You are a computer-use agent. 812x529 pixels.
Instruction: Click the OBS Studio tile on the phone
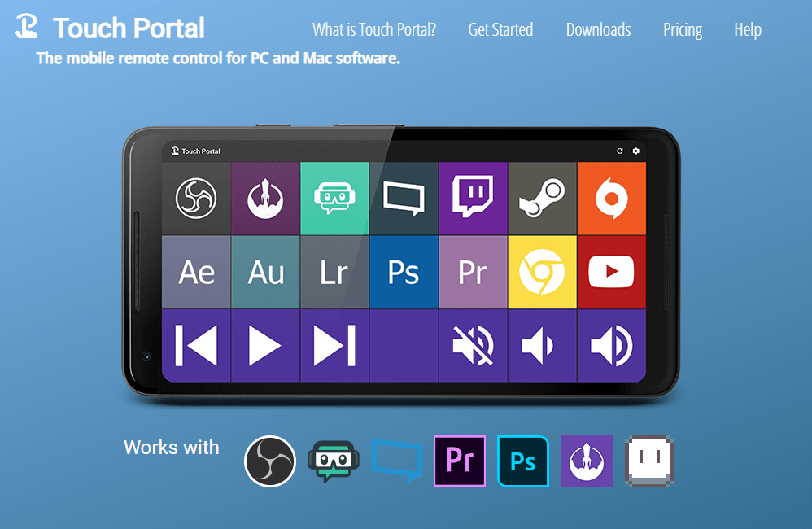pos(196,199)
